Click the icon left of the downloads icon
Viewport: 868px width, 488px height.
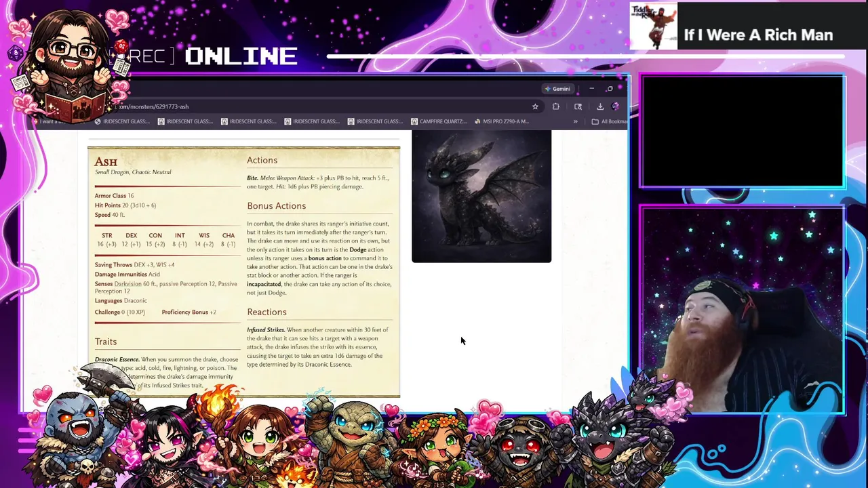click(578, 106)
